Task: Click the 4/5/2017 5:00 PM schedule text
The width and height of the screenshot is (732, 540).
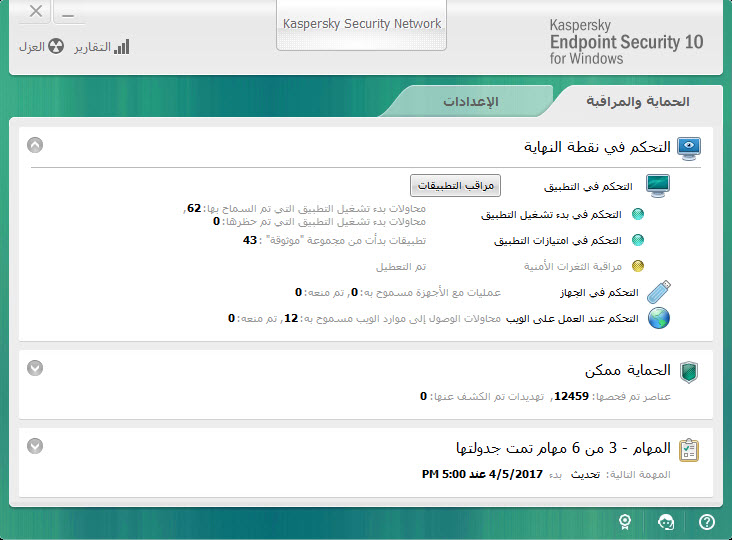Action: (482, 474)
